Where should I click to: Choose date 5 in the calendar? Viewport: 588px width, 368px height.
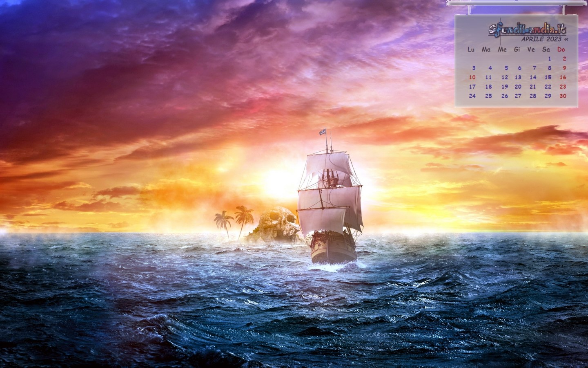(506, 68)
